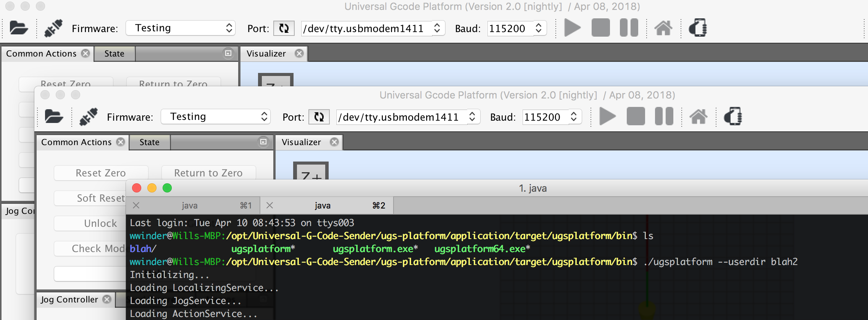Select Common Actions tab in back window
This screenshot has height=320, width=868.
(41, 53)
